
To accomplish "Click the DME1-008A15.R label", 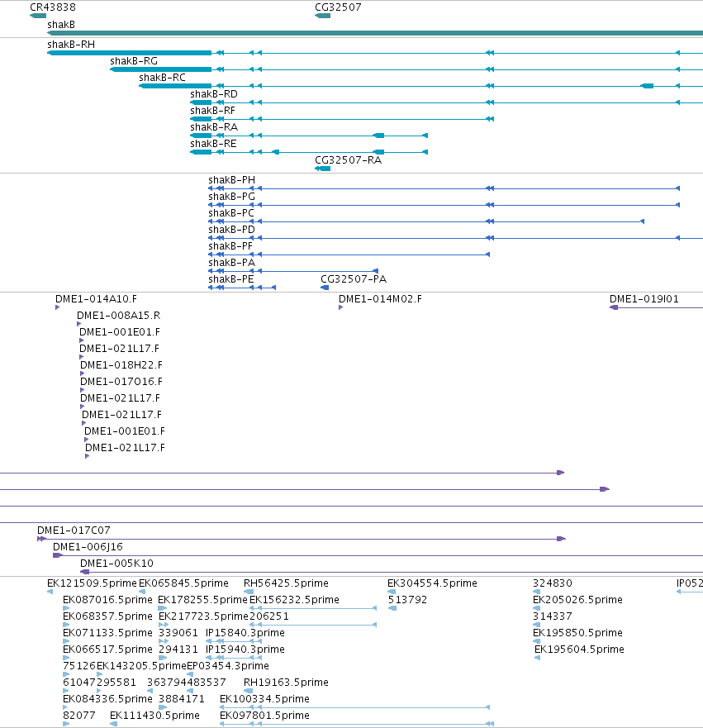I will tap(118, 316).
